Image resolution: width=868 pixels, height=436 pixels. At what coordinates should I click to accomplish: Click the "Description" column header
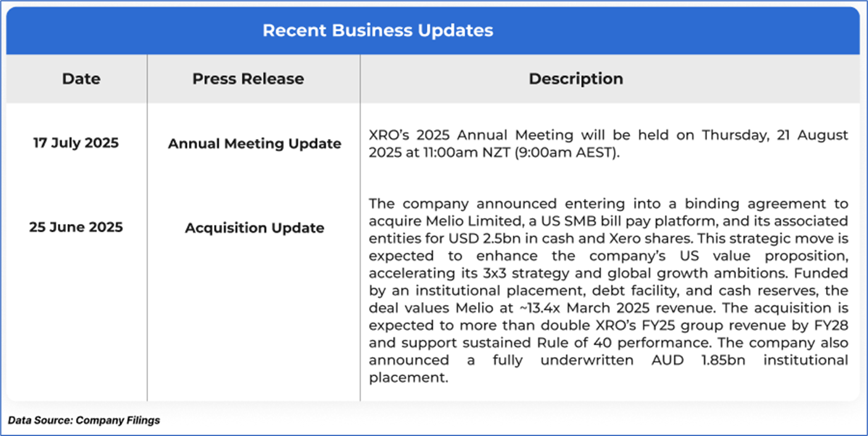[576, 79]
